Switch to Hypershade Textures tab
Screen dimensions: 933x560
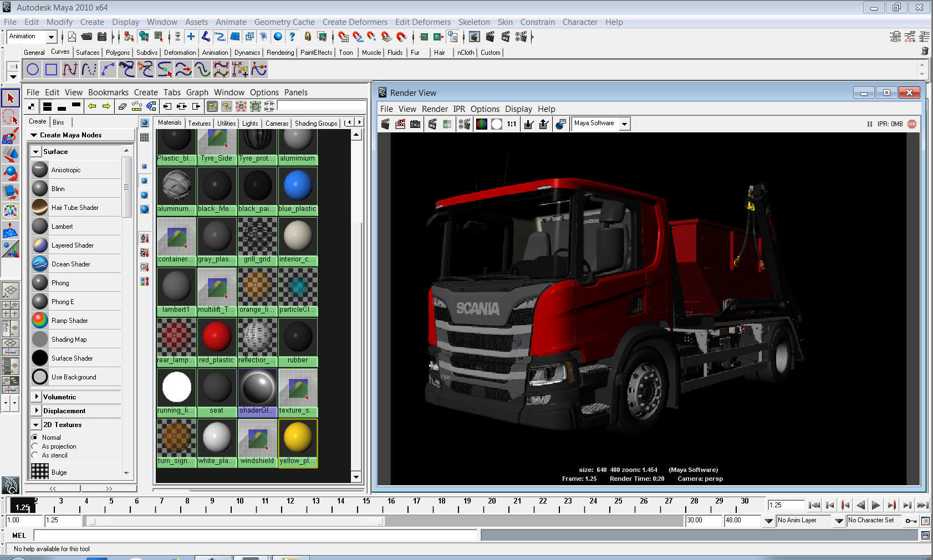tap(199, 123)
